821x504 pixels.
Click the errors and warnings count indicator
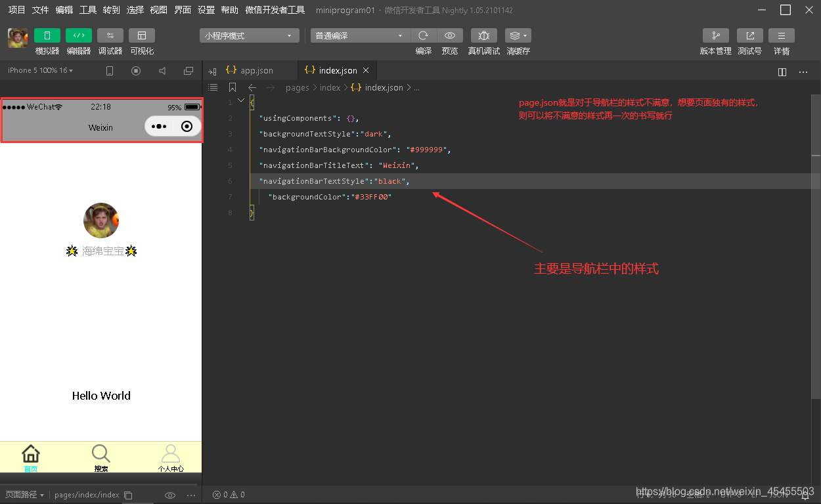[x=229, y=495]
